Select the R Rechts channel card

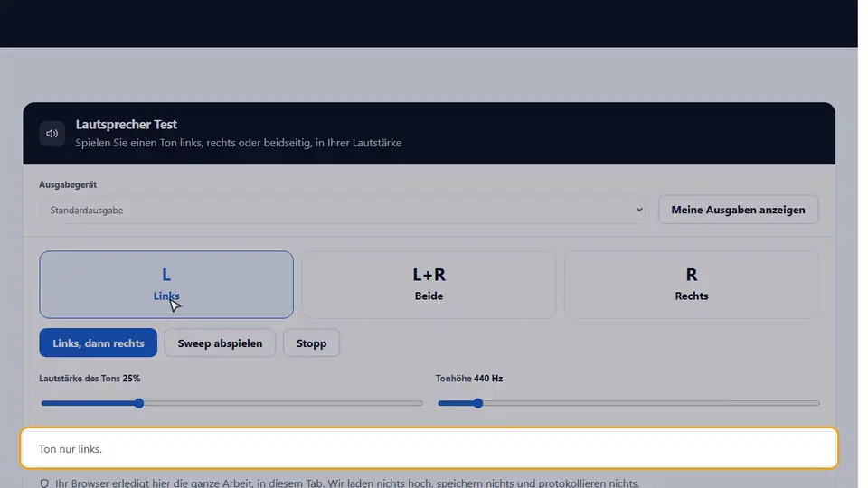[x=692, y=285]
